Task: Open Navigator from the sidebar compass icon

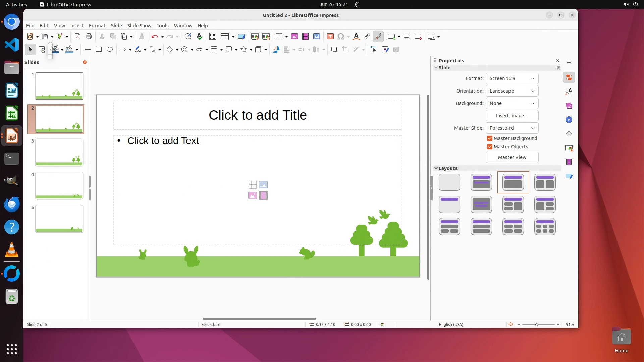Action: click(569, 120)
